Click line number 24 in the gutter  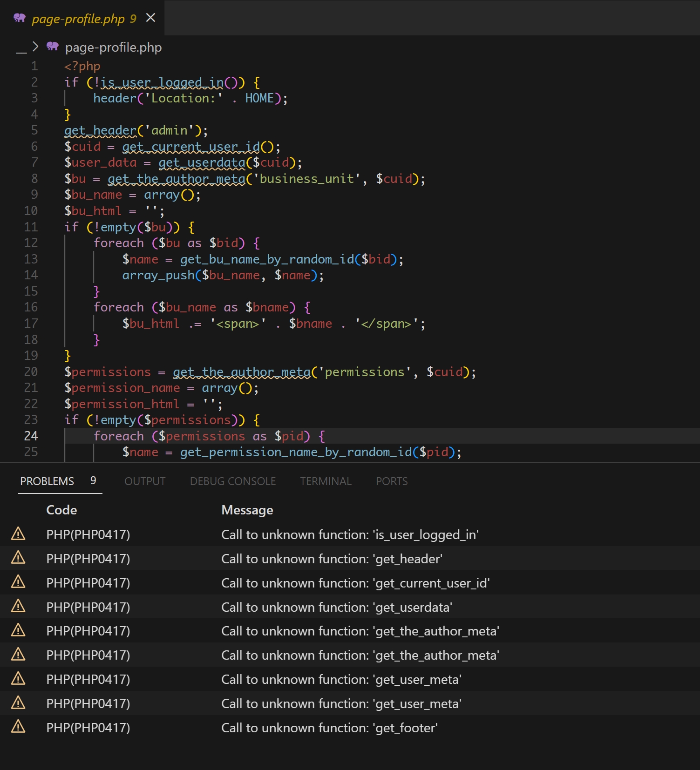(x=31, y=436)
